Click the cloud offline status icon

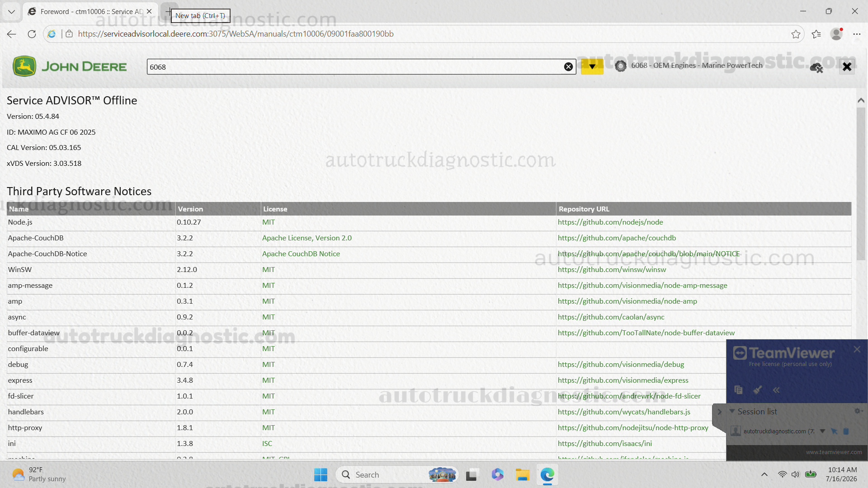[x=816, y=68]
